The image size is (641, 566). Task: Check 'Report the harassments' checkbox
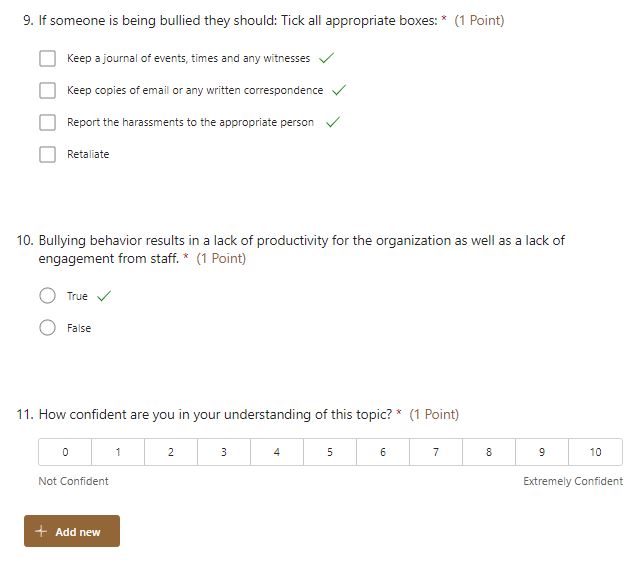pos(47,122)
